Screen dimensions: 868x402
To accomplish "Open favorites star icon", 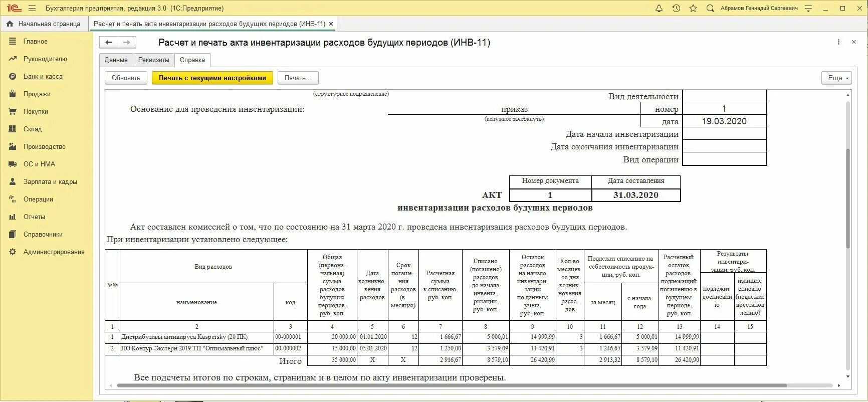I will [693, 9].
